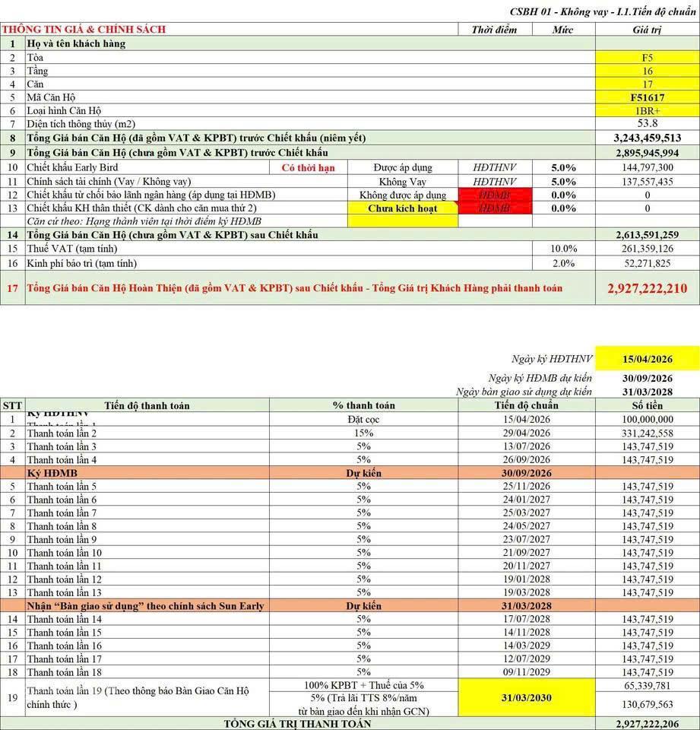Image resolution: width=700 pixels, height=730 pixels.
Task: Click the "15%" payment percentage
Action: (x=363, y=433)
